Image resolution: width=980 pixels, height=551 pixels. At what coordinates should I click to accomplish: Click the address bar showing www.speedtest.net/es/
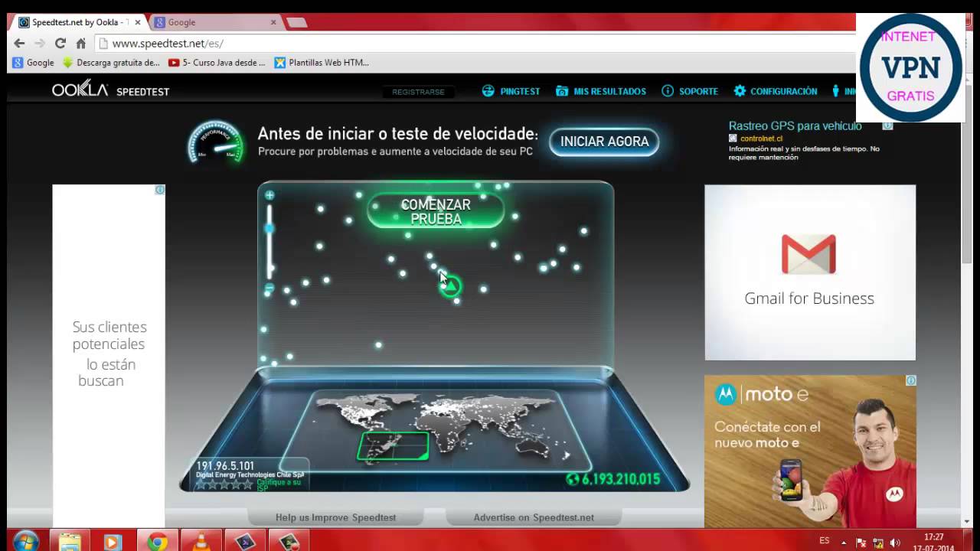coord(475,44)
